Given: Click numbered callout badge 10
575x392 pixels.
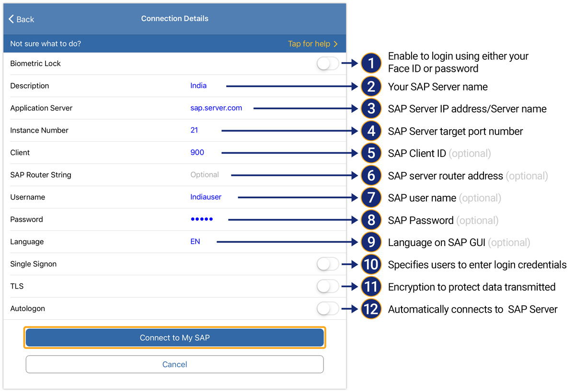Looking at the screenshot, I should [371, 265].
